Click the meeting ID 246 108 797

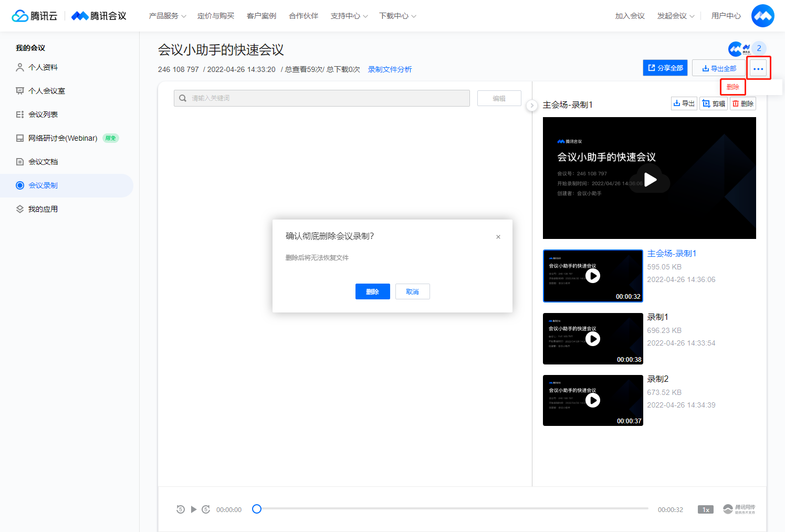pyautogui.click(x=179, y=69)
